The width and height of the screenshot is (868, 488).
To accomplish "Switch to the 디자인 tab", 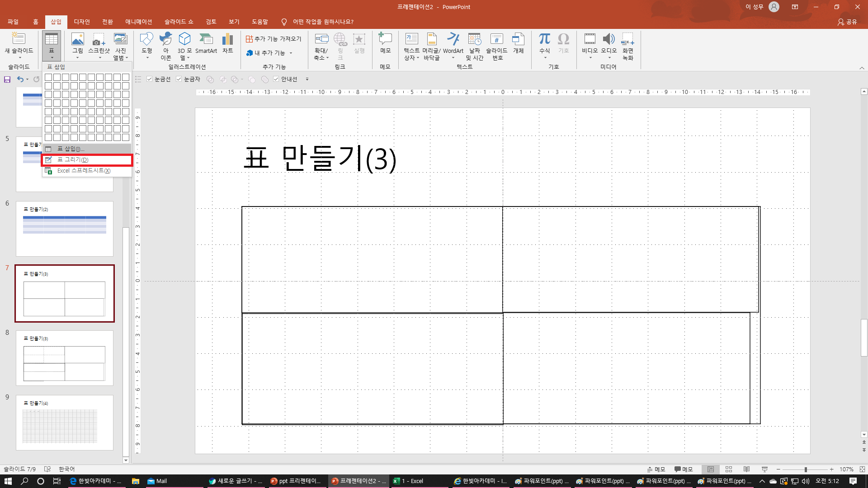I will tap(81, 22).
